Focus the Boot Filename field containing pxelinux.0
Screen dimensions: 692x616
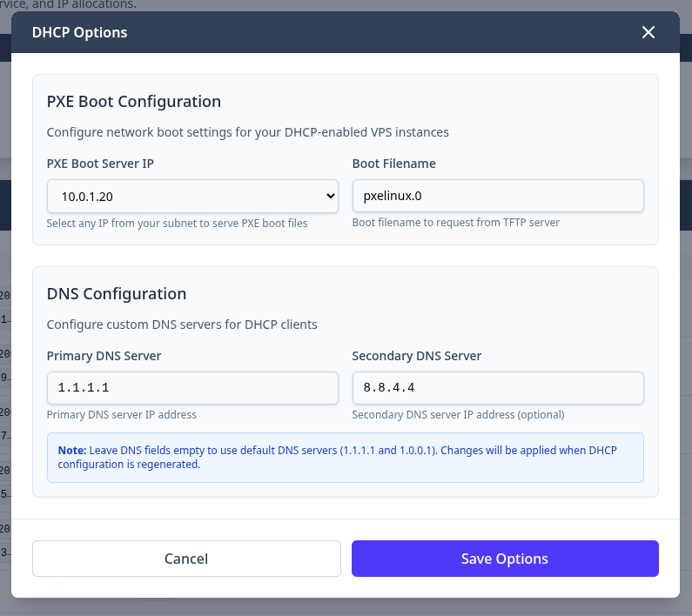[x=497, y=196]
